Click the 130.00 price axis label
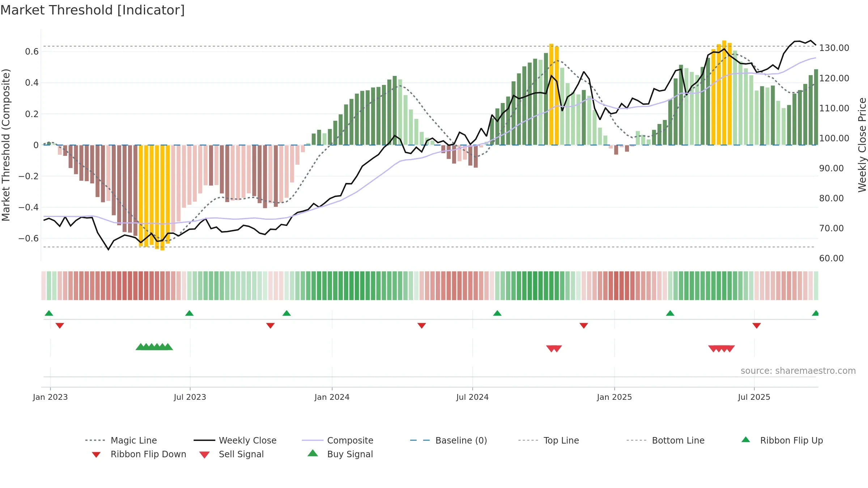Viewport: 868px width, 488px height. (x=834, y=48)
